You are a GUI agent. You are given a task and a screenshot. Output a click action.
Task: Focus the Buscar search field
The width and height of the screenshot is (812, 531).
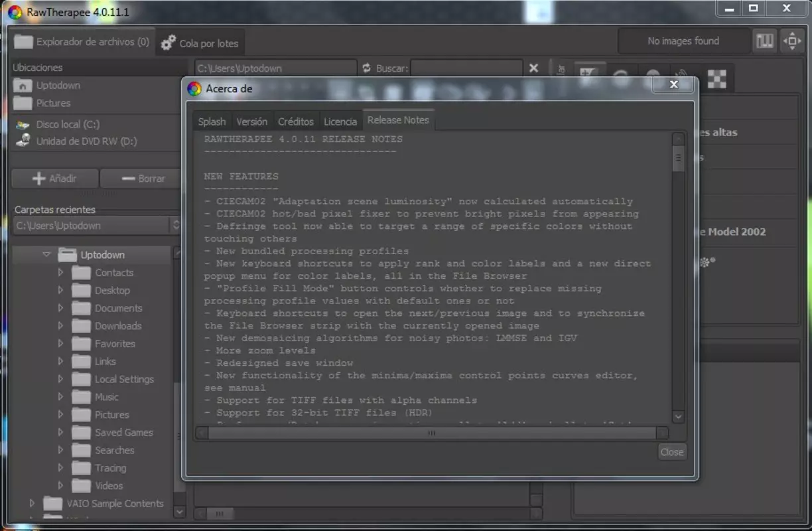[466, 68]
